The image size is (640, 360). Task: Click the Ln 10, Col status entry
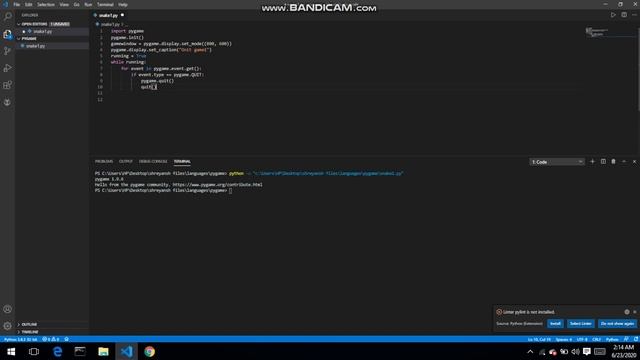point(539,339)
